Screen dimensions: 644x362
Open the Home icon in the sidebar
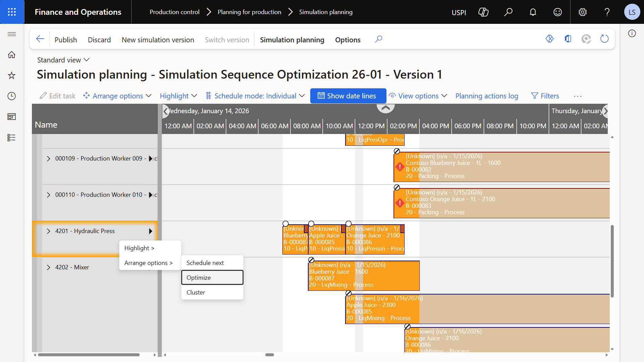coord(11,54)
